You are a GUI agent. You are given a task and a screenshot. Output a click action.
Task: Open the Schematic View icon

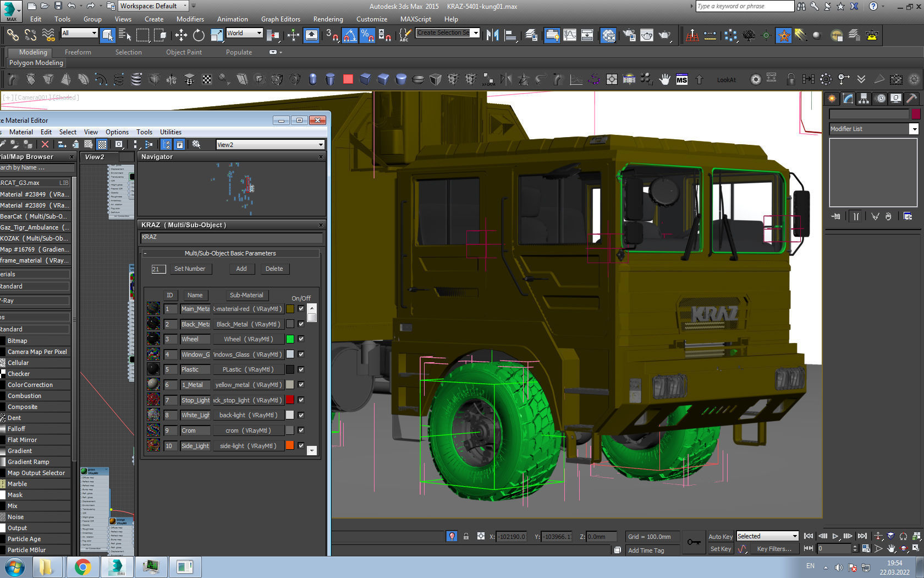(587, 35)
